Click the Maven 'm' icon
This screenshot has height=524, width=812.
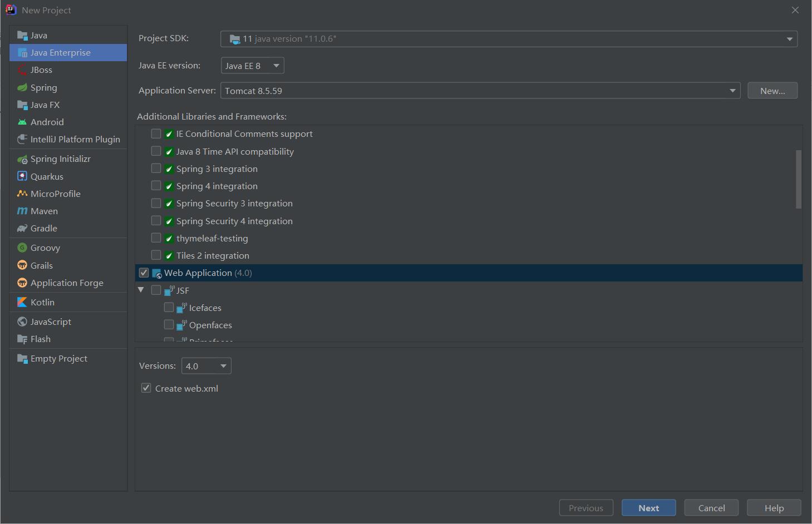point(22,211)
